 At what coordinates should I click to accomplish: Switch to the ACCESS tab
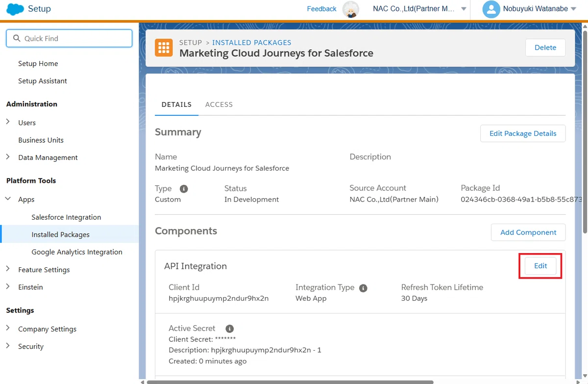[219, 104]
